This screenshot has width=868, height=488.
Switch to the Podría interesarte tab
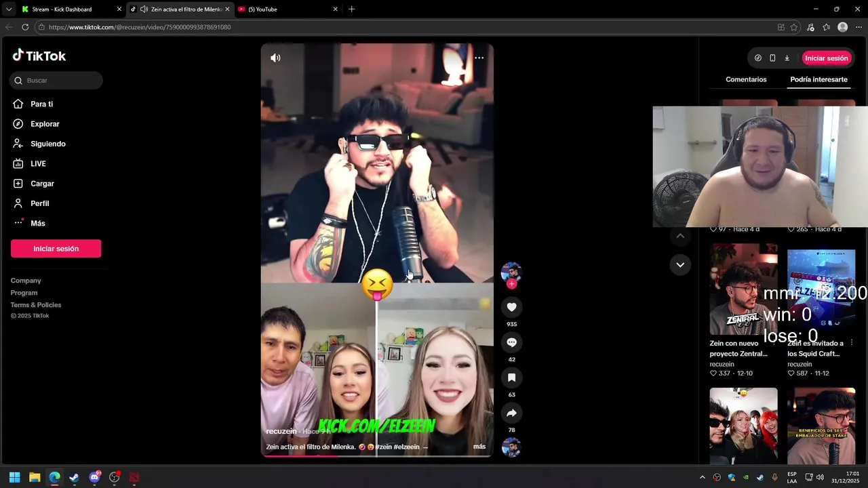[818, 79]
